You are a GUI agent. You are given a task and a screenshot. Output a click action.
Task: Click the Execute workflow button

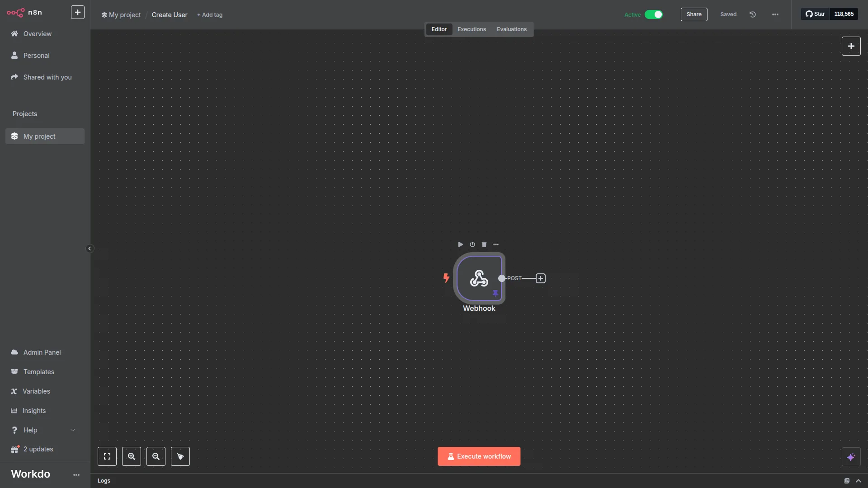(479, 456)
